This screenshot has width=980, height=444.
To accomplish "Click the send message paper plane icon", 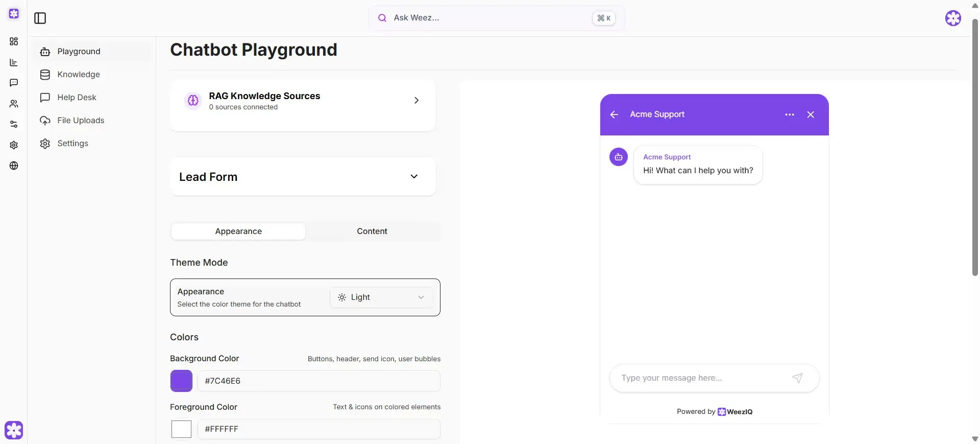I will pos(797,378).
